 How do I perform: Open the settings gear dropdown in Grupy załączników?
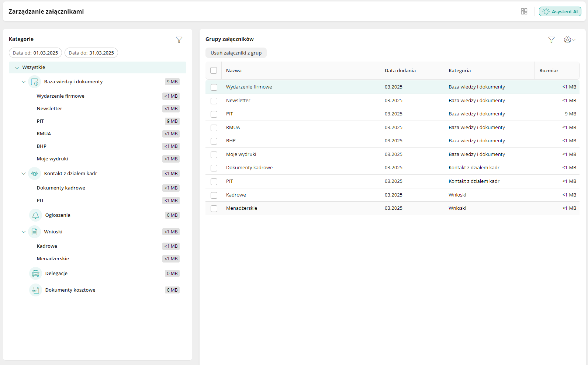pos(570,40)
